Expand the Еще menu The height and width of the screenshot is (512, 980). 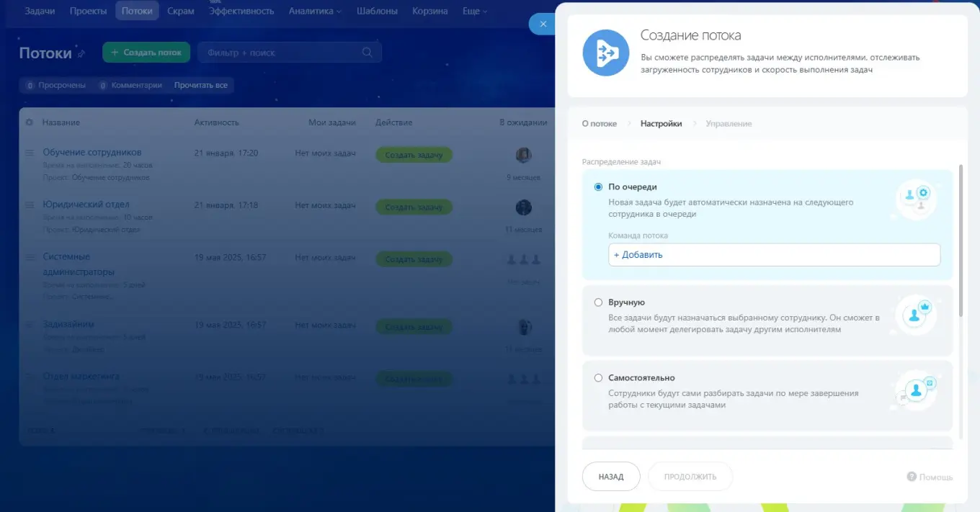pyautogui.click(x=474, y=11)
